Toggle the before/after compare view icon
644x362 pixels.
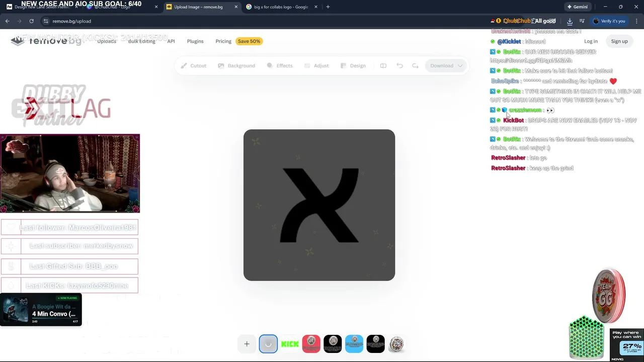(383, 66)
